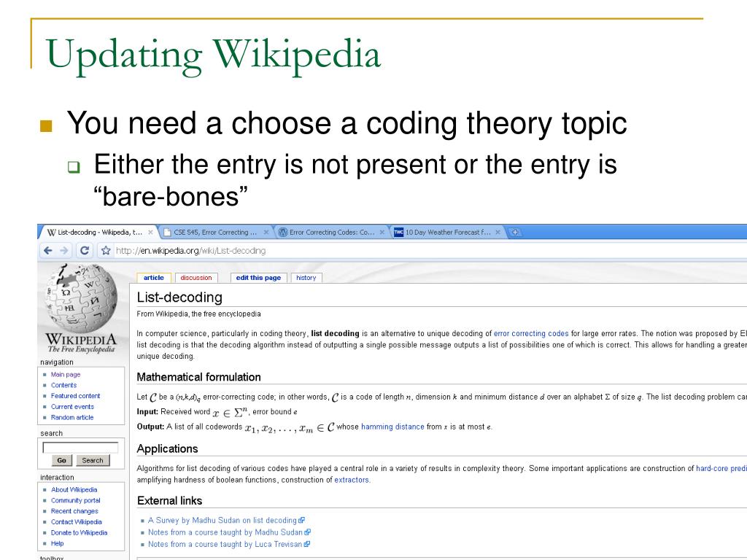Switch to the Error Correcting Codes tab
This screenshot has height=560, width=747.
tap(331, 233)
